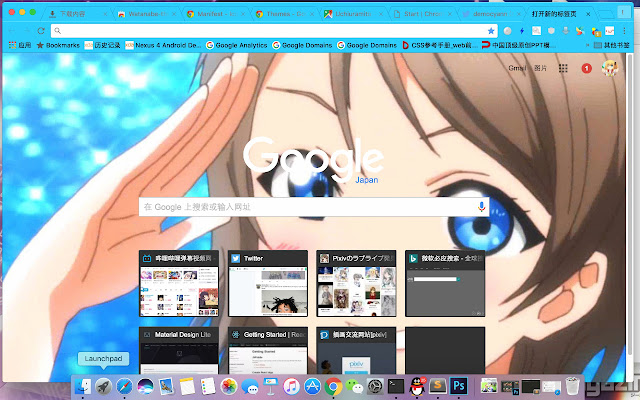This screenshot has width=640, height=400.
Task: Open the Twitter most-visited thumbnail
Action: (x=268, y=283)
